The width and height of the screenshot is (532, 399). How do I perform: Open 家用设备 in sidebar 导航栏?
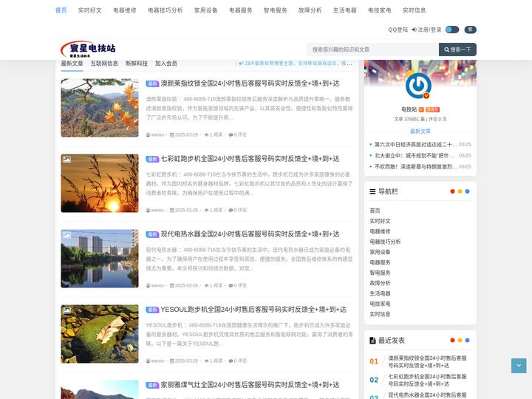380,252
